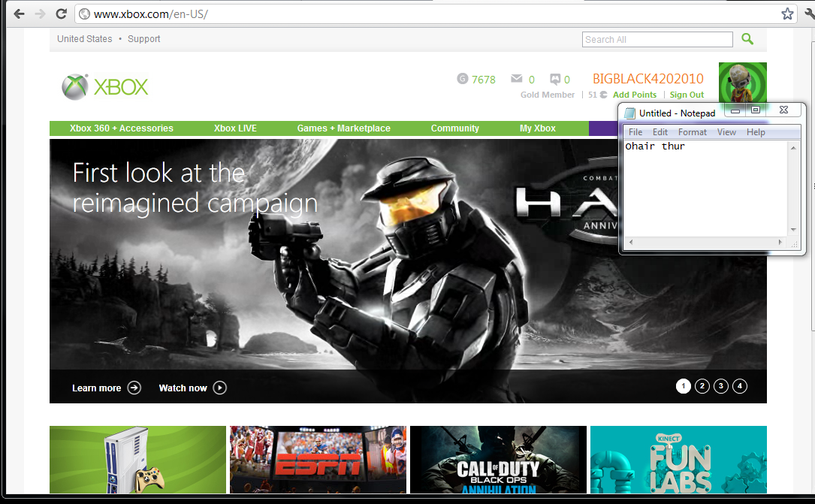The image size is (815, 504).
Task: Switch to banner slide 3
Action: [x=721, y=386]
